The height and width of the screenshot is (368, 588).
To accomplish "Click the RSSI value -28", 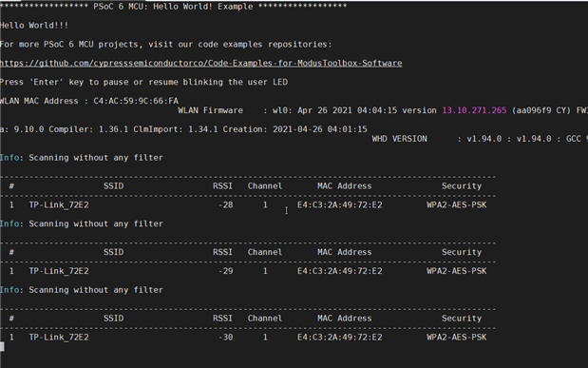I will click(226, 205).
